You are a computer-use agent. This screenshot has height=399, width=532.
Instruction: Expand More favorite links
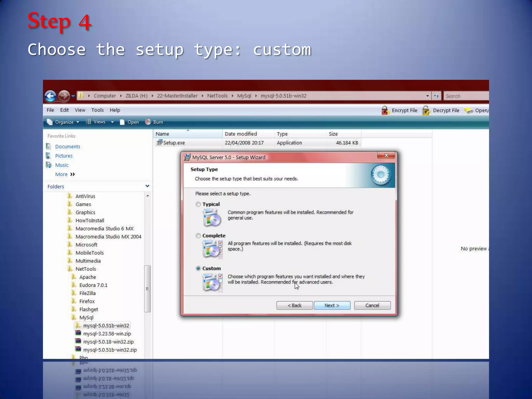pos(65,174)
